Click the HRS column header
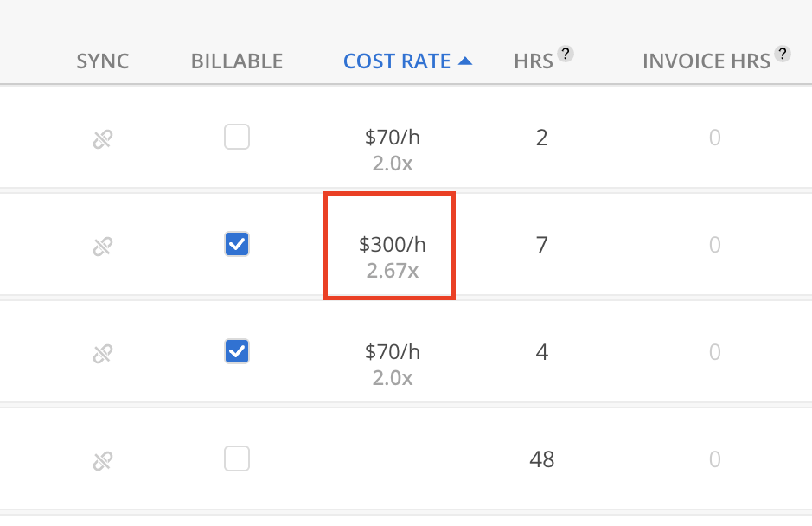This screenshot has width=812, height=526. [533, 61]
